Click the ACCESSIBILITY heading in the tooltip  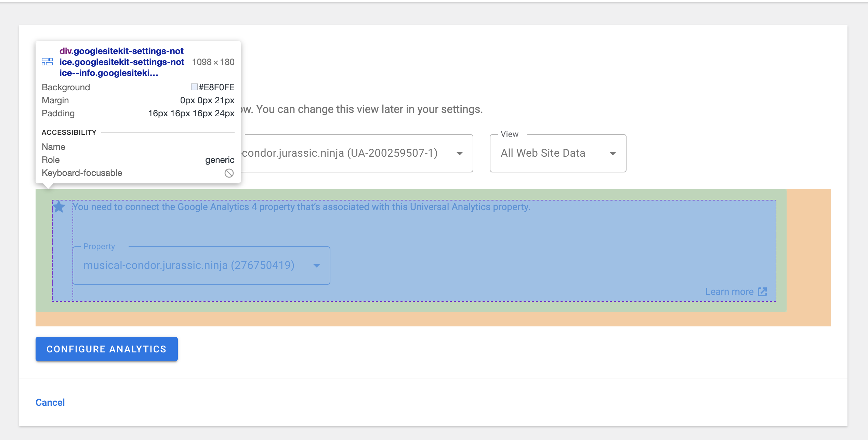[x=69, y=132]
